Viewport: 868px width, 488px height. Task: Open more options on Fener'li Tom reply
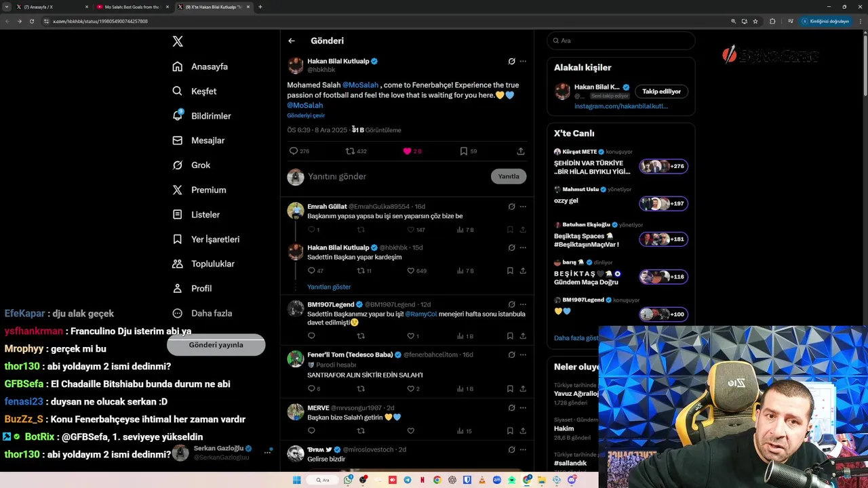[x=523, y=354]
